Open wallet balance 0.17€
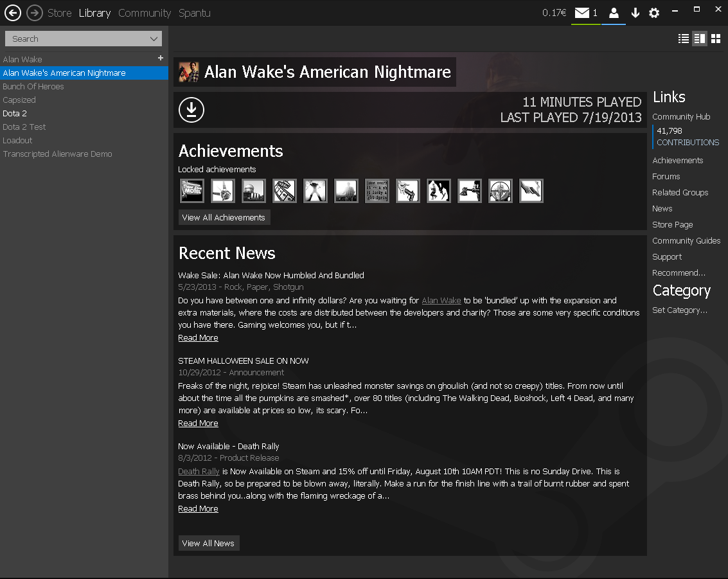Image resolution: width=728 pixels, height=579 pixels. 554,13
